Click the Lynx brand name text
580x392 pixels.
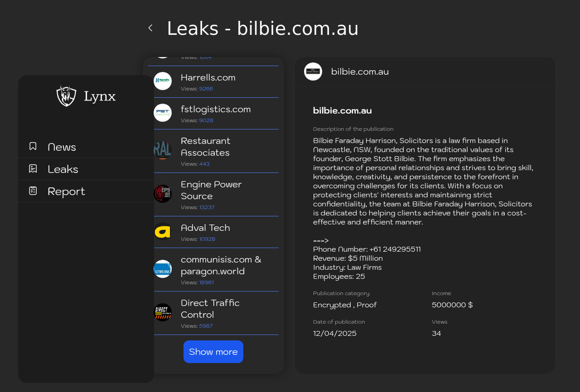click(x=100, y=96)
